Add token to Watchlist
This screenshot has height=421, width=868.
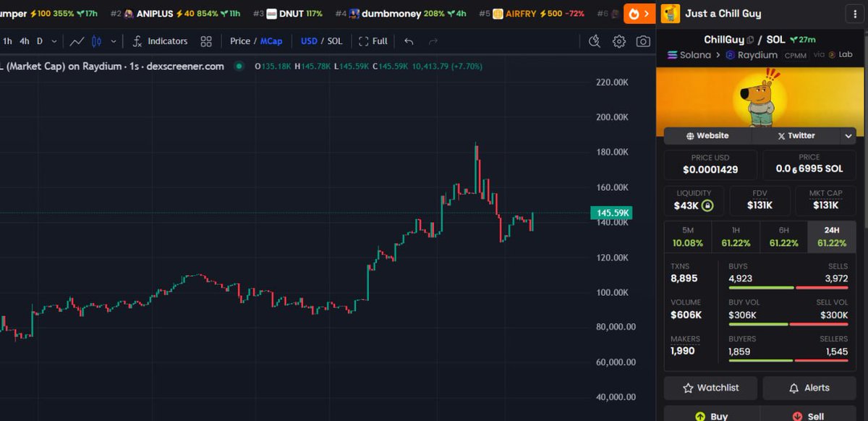(x=710, y=388)
